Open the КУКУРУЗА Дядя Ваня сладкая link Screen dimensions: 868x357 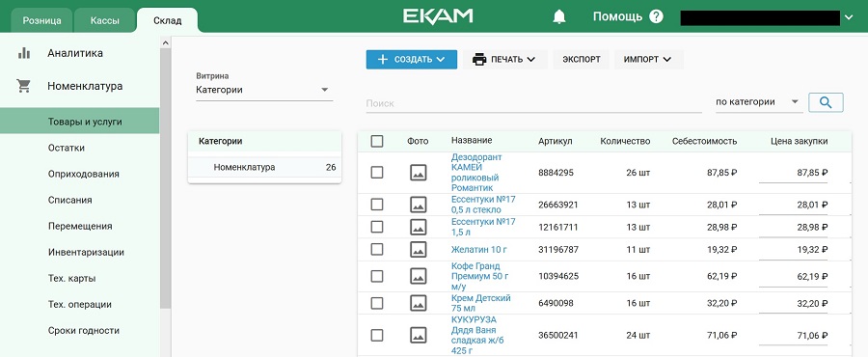[x=477, y=335]
